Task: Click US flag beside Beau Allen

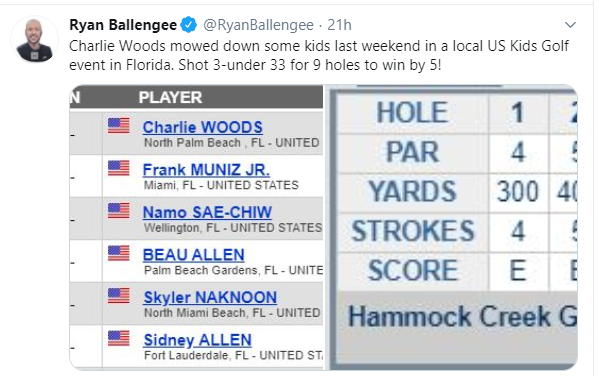Action: point(118,253)
